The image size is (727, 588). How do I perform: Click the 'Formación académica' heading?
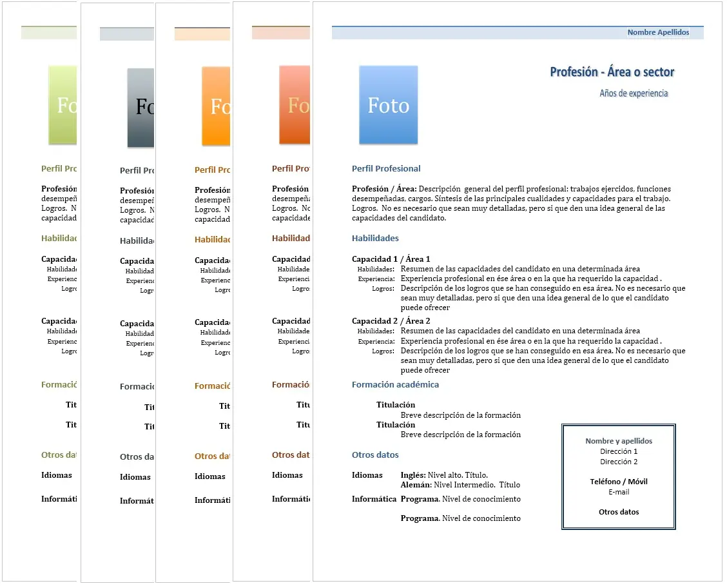pos(395,385)
